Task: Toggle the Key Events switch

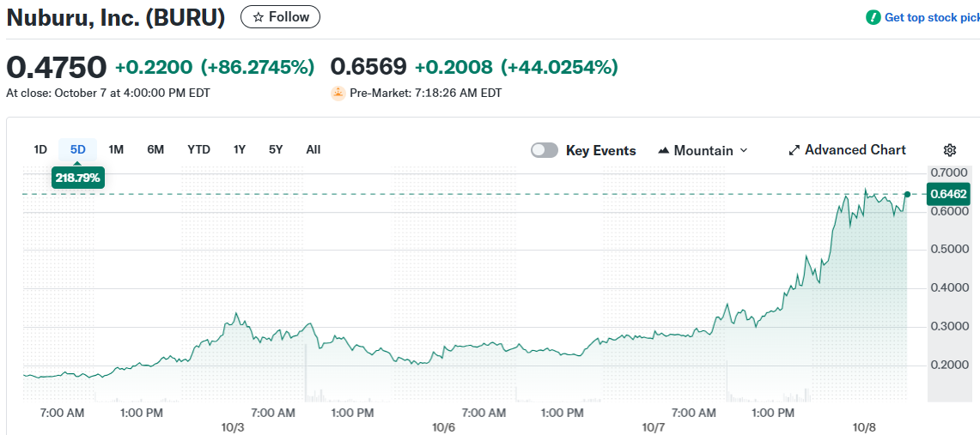Action: (x=545, y=150)
